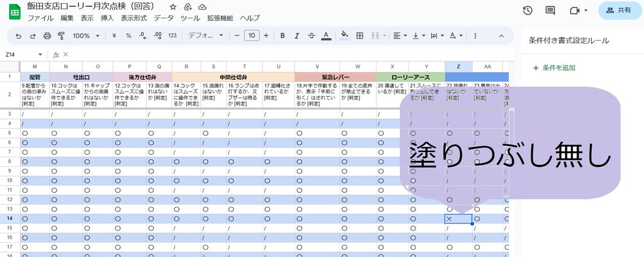Image resolution: width=644 pixels, height=257 pixels.
Task: Decrease font size with minus button
Action: [x=236, y=35]
